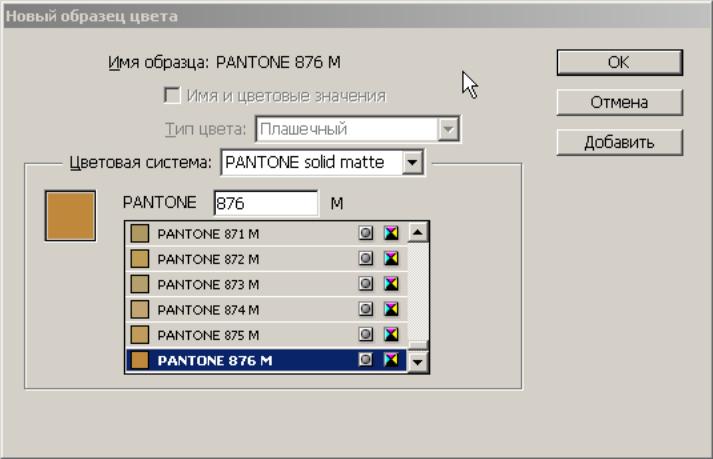This screenshot has height=459, width=713.
Task: Click the Отмена button
Action: pos(619,102)
